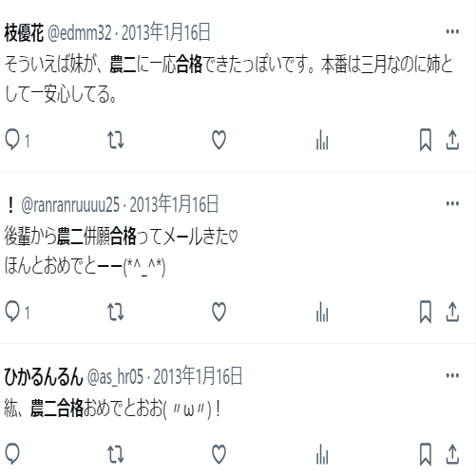Viewport: 476px width, 476px height.
Task: Retweet the @edmm32 tweet
Action: (116, 140)
